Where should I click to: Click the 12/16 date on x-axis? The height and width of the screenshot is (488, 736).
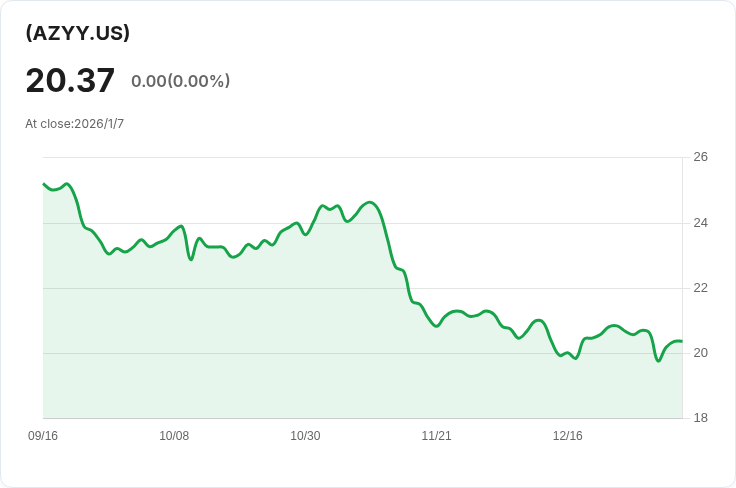[x=567, y=436]
